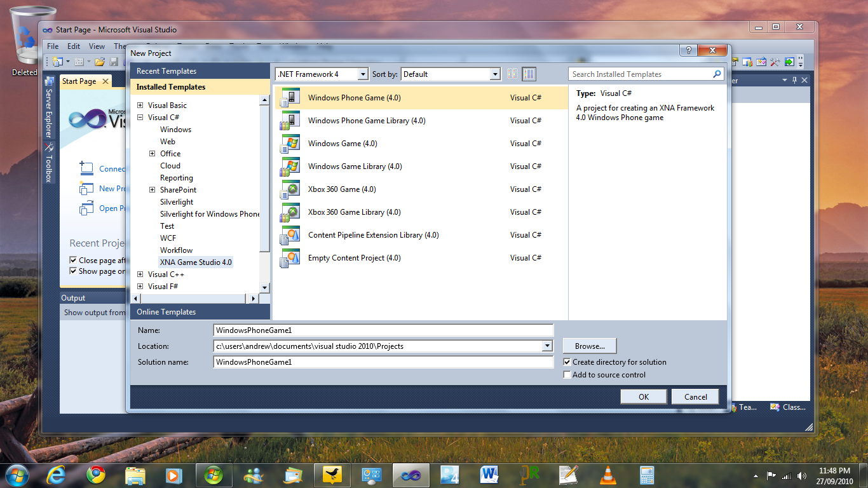The image size is (868, 488).
Task: Toggle Show page on startup checkbox
Action: pos(73,271)
